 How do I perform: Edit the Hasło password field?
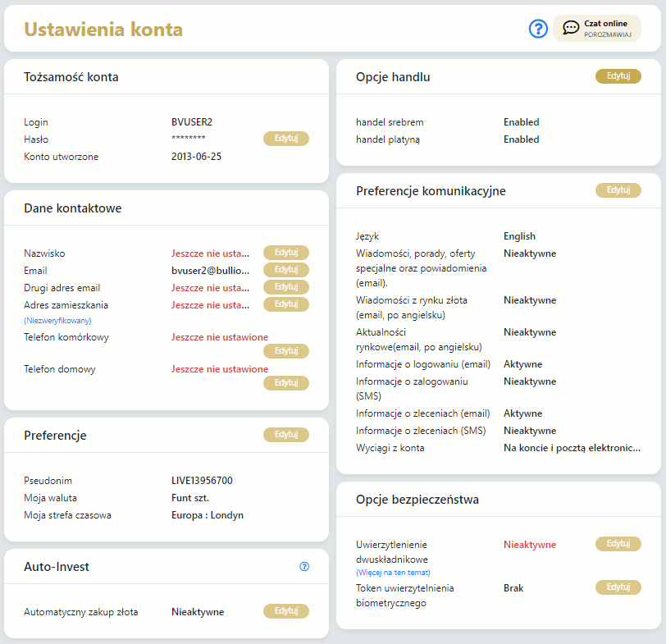pos(285,139)
